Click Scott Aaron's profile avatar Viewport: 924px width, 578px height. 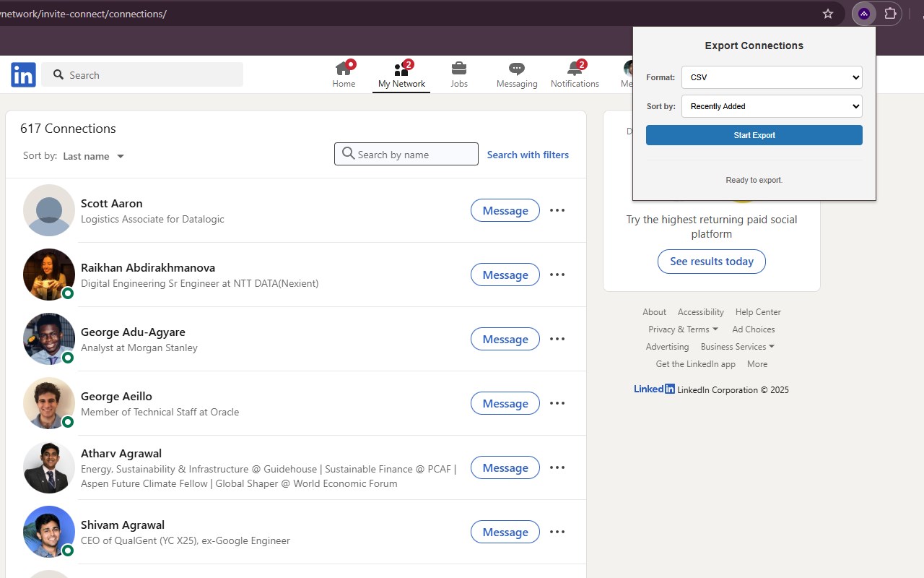coord(49,210)
